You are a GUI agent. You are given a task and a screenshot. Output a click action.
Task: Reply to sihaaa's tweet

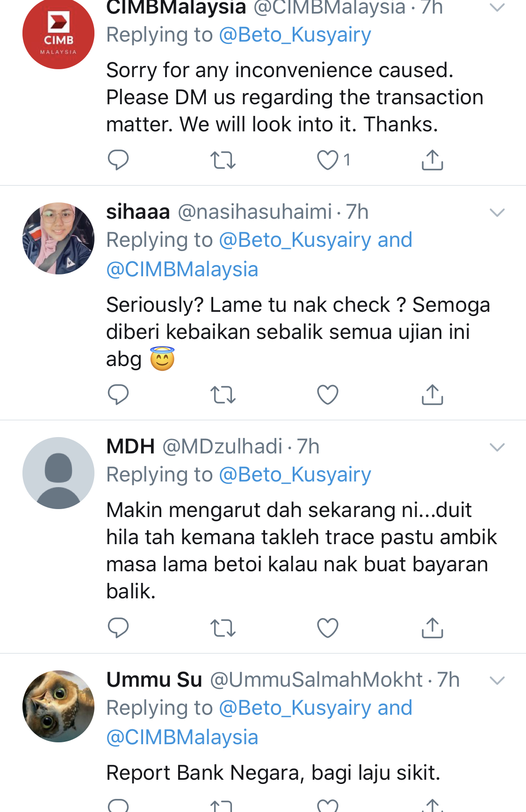[x=118, y=395]
